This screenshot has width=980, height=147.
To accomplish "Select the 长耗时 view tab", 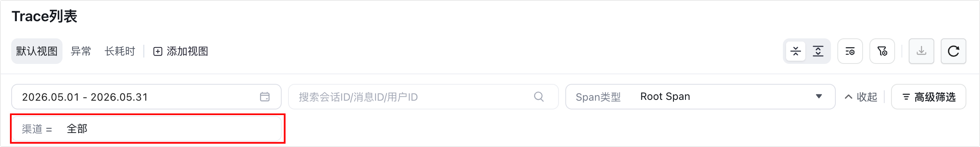I will tap(120, 51).
